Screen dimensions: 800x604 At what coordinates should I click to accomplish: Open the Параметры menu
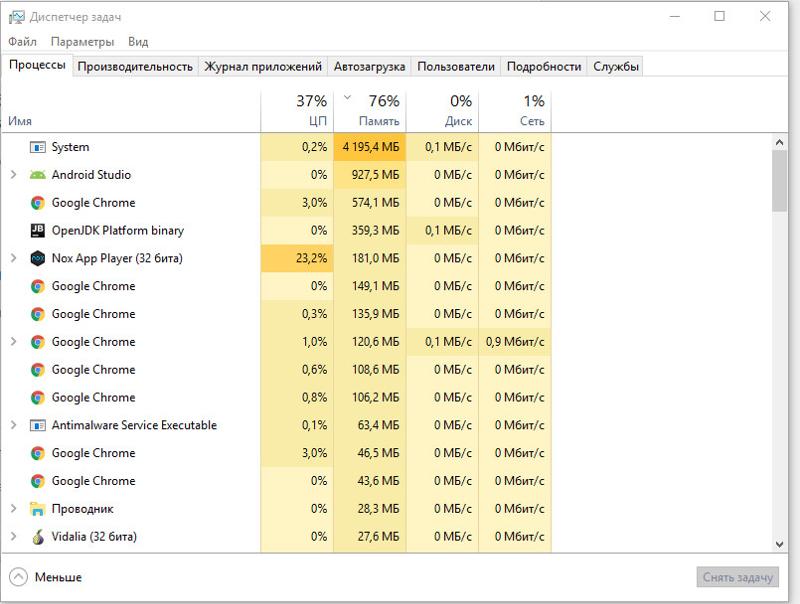82,42
